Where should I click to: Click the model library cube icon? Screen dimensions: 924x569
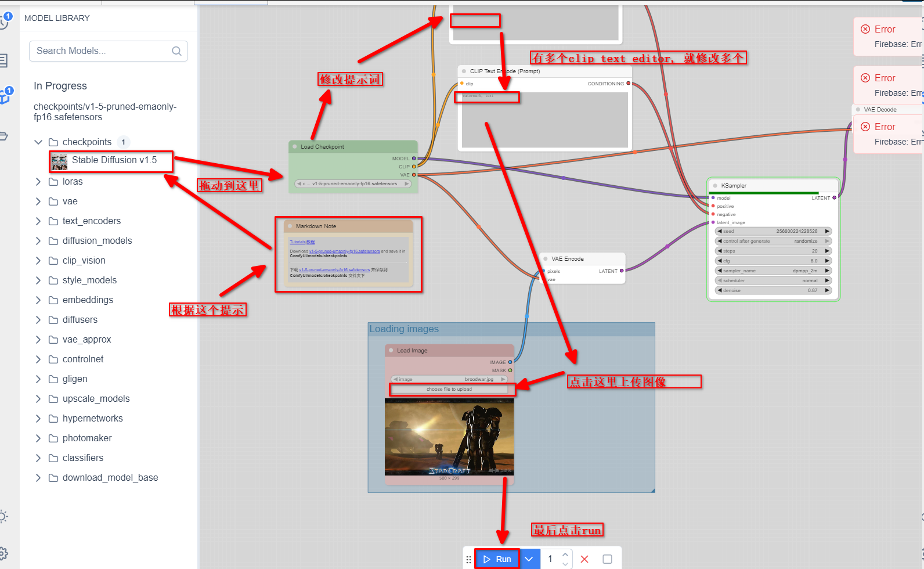point(5,96)
